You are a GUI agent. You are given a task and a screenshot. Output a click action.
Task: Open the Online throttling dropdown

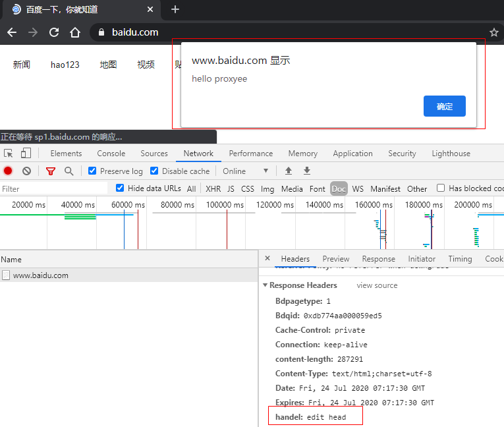click(x=245, y=171)
